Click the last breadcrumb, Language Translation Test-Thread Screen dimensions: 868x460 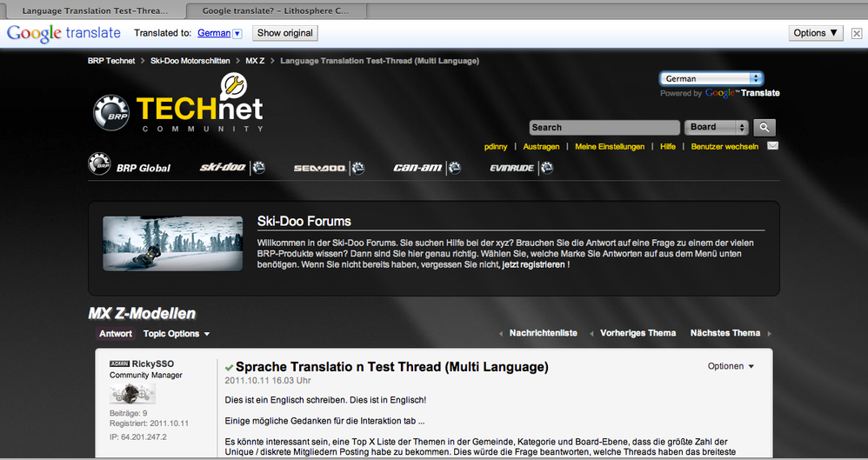[x=380, y=61]
